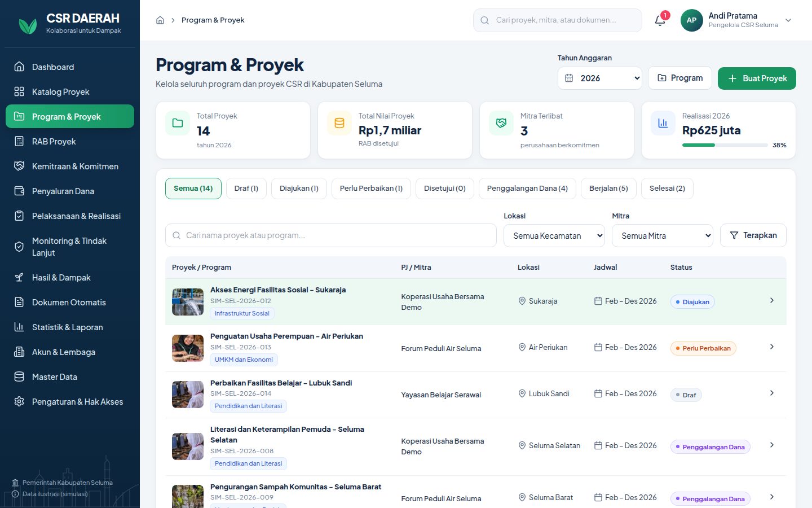
Task: Select the Semua (14) filter tab
Action: click(193, 189)
